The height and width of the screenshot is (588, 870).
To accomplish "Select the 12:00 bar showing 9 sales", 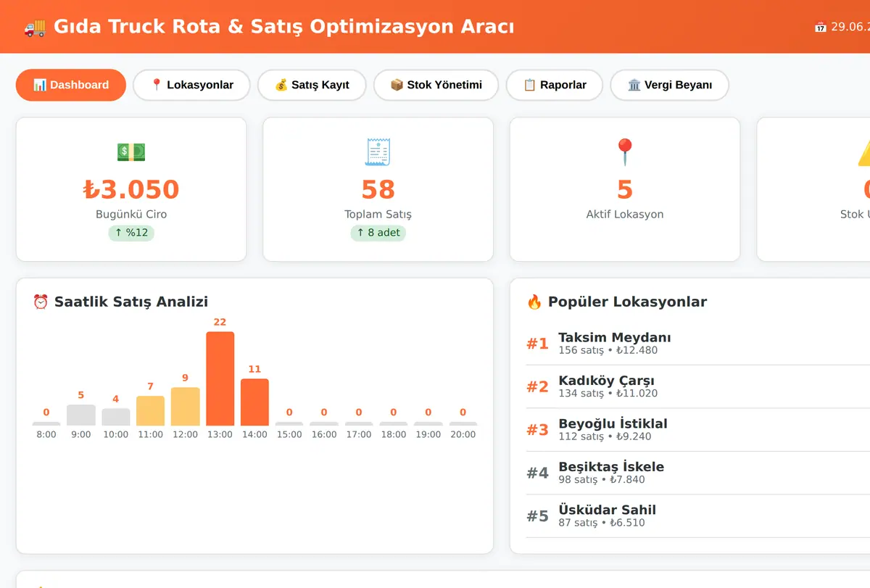I will click(186, 406).
